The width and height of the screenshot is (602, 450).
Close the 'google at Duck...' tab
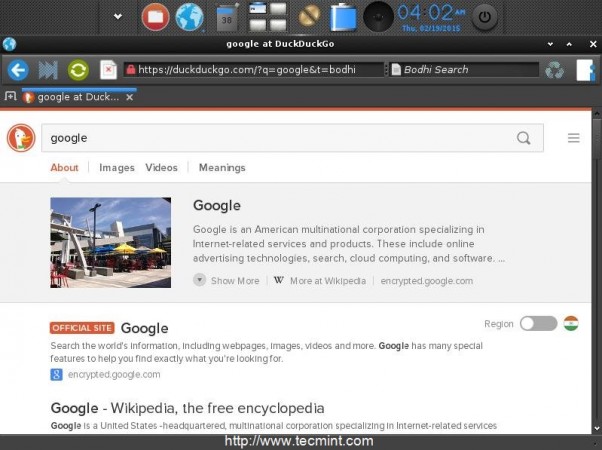click(x=129, y=97)
